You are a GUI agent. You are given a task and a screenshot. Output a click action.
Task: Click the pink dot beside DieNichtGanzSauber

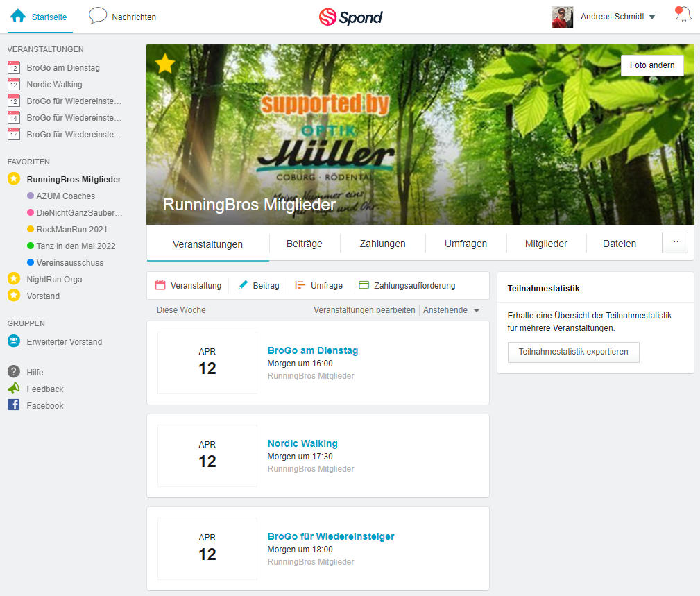[x=31, y=212]
